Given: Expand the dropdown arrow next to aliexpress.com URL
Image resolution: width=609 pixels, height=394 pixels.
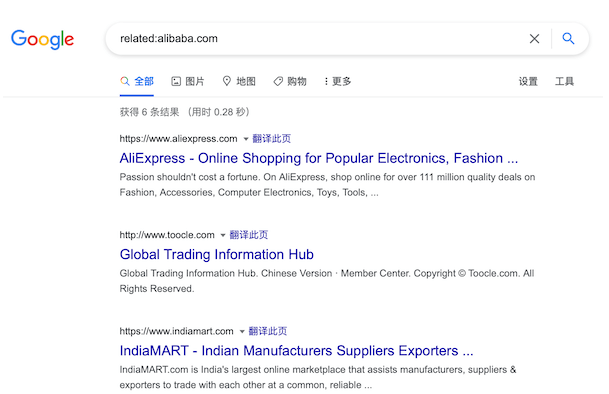Looking at the screenshot, I should click(245, 139).
